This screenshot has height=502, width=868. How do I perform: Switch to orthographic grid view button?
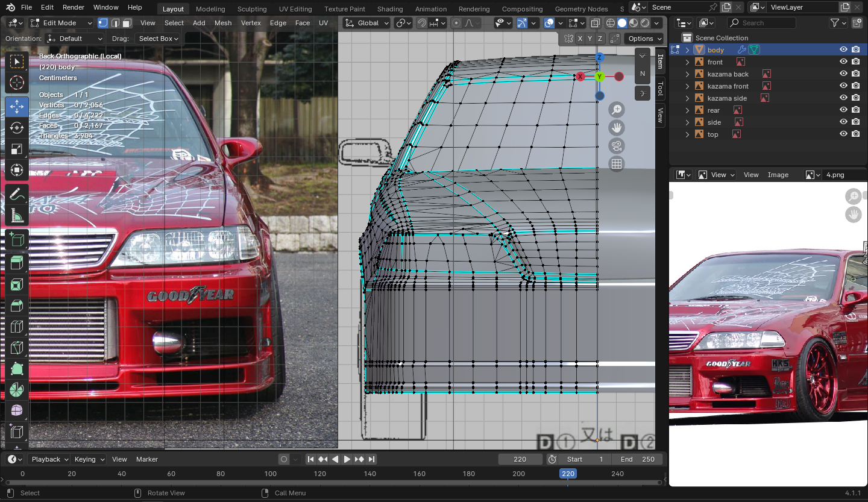click(x=616, y=164)
